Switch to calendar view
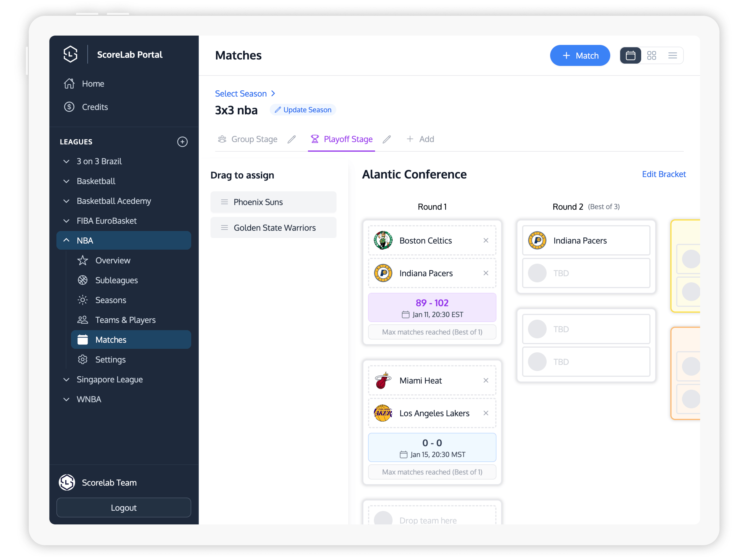Image resolution: width=747 pixels, height=560 pixels. (630, 55)
